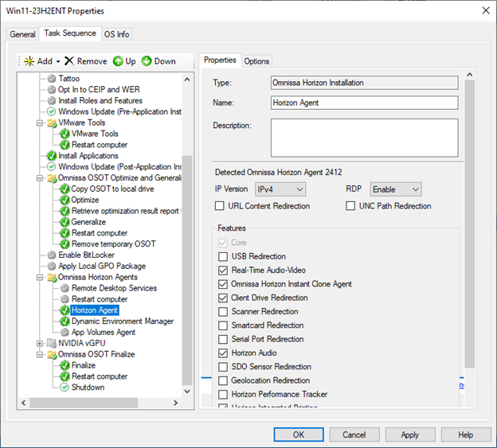This screenshot has width=497, height=448.
Task: Switch to the General tab
Action: 22,34
